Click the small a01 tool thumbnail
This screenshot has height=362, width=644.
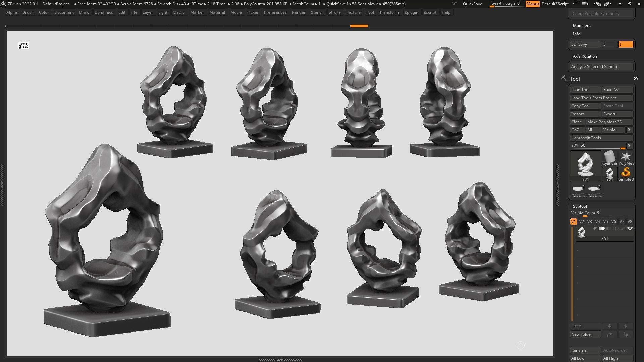pyautogui.click(x=609, y=174)
